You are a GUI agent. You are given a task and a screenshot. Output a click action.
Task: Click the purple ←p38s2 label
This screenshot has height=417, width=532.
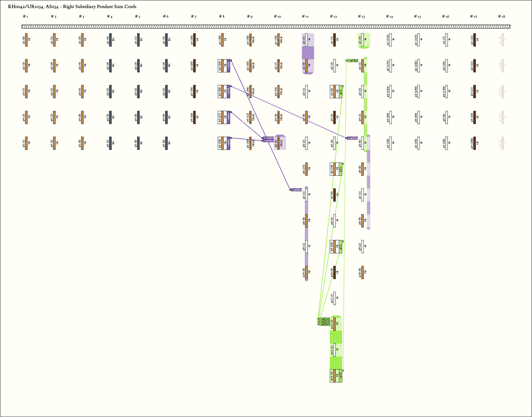tap(268, 138)
